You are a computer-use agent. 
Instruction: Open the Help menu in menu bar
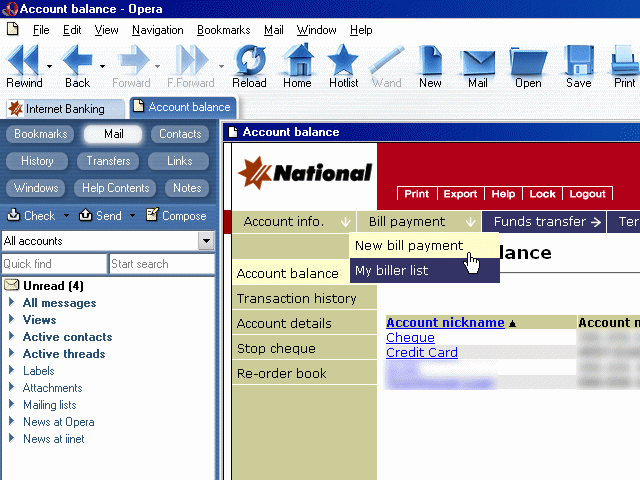[361, 30]
